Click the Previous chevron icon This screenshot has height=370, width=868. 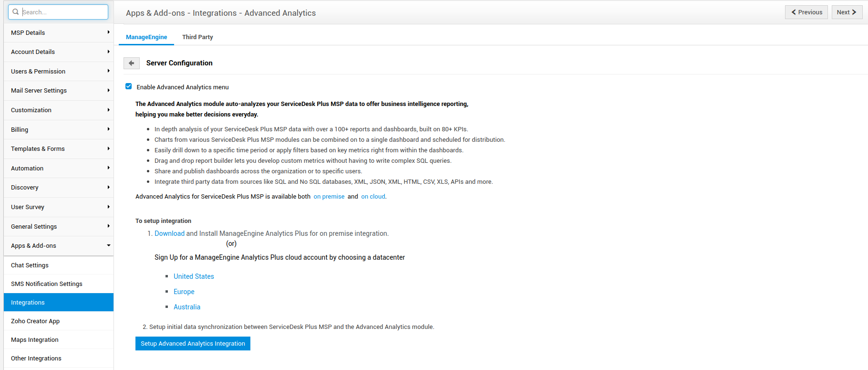coord(794,12)
